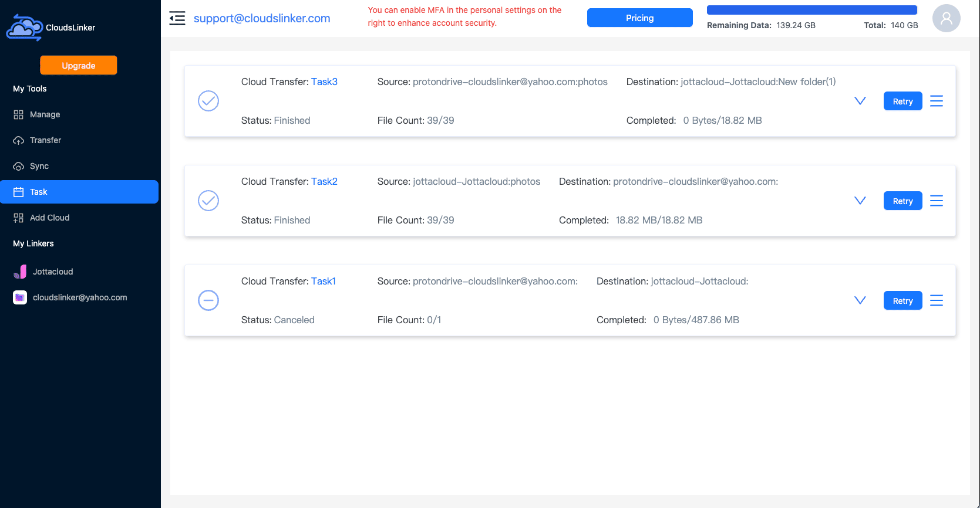Screen dimensions: 980x508
Task: Select the Task menu item
Action: pos(79,192)
